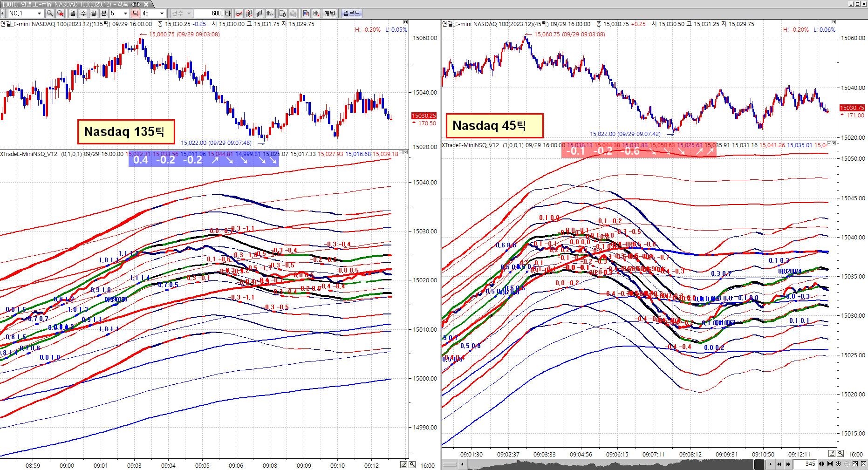This screenshot has height=470, width=868.
Task: Close the [3010] chart tab
Action: 146,4
